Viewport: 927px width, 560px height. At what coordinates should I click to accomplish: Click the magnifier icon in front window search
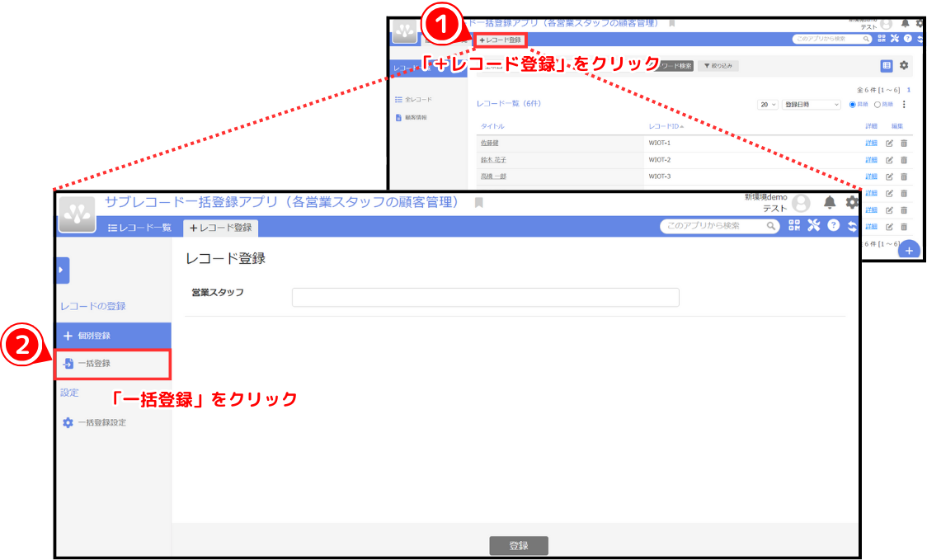point(770,226)
